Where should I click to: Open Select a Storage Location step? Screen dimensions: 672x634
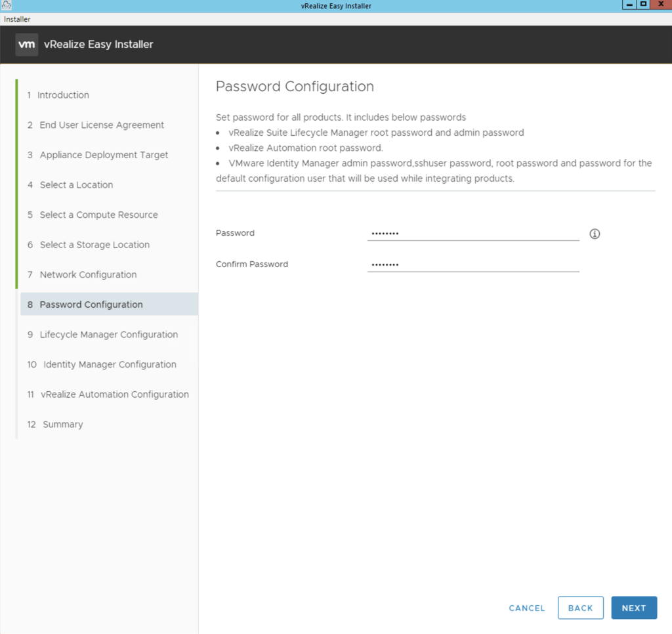[94, 245]
